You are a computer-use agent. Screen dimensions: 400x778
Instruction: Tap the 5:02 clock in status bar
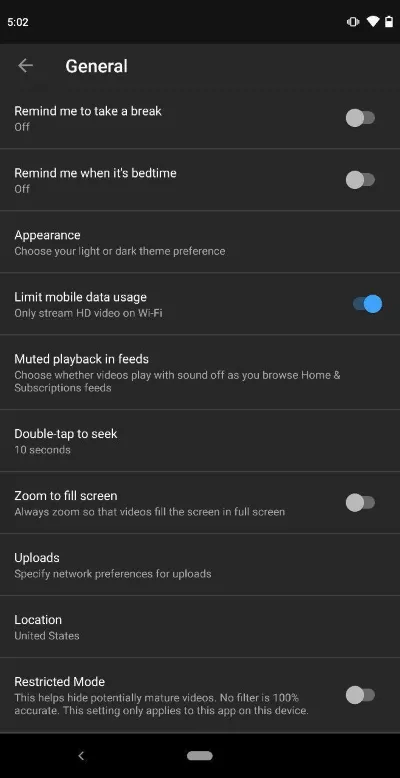[x=18, y=22]
